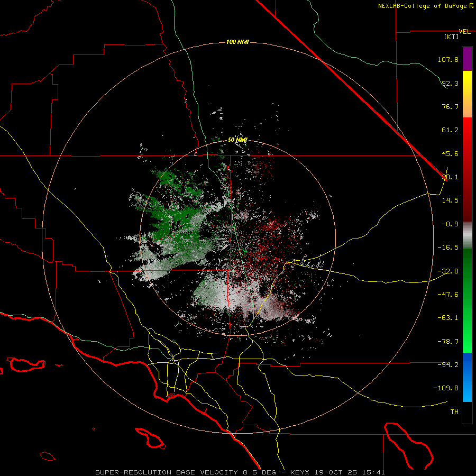The width and height of the screenshot is (476, 476).
Task: Pick the gray near-zero segment of the color bar
Action: (467, 235)
